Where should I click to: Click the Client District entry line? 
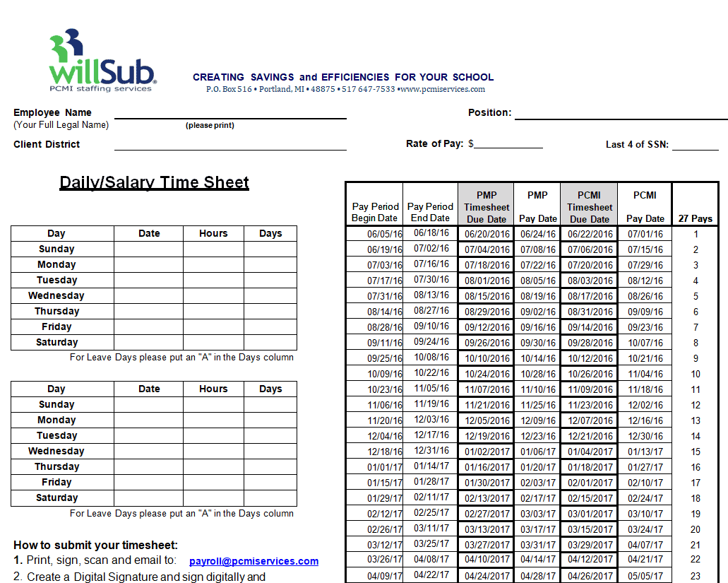tap(230, 145)
